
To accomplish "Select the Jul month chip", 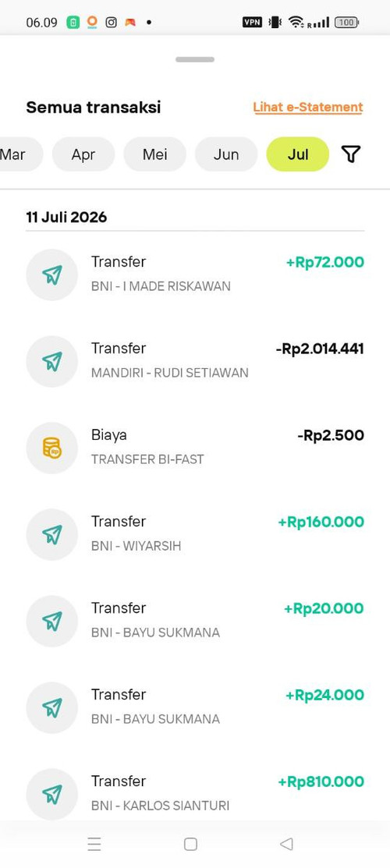I will (297, 154).
